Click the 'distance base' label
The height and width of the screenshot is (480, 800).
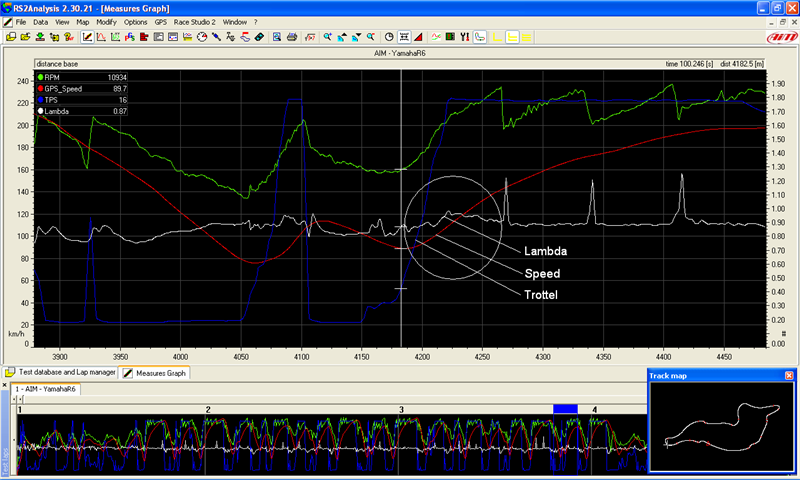point(57,64)
